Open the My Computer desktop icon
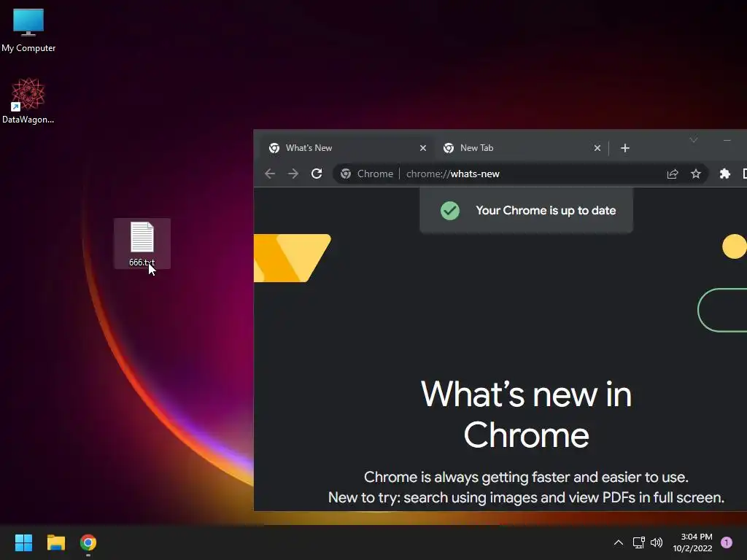 click(28, 31)
